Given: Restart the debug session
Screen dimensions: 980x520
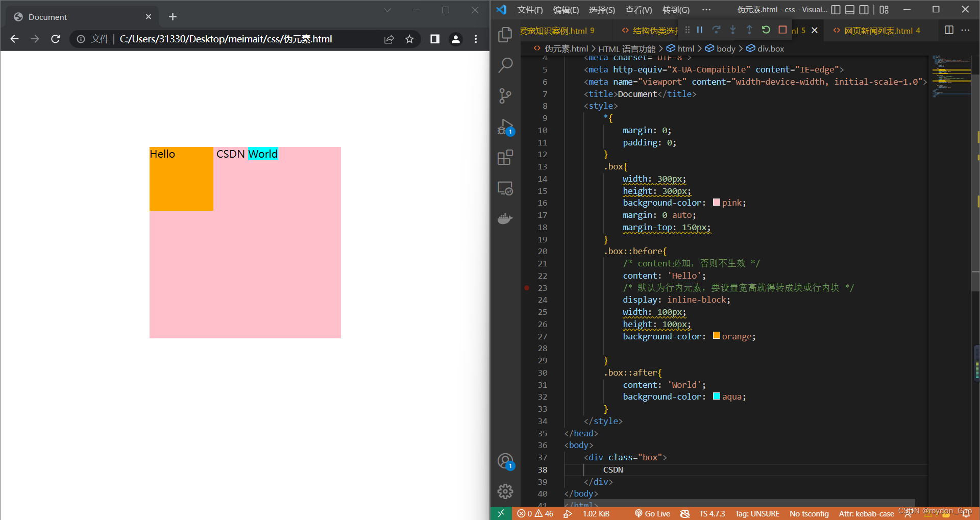Looking at the screenshot, I should [x=766, y=30].
